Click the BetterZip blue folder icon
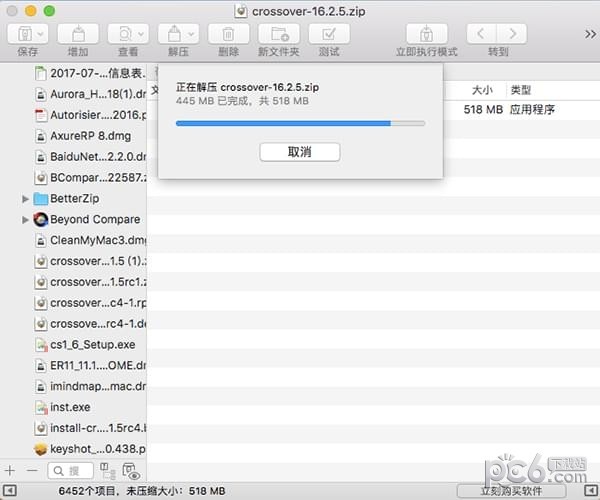 tap(41, 199)
